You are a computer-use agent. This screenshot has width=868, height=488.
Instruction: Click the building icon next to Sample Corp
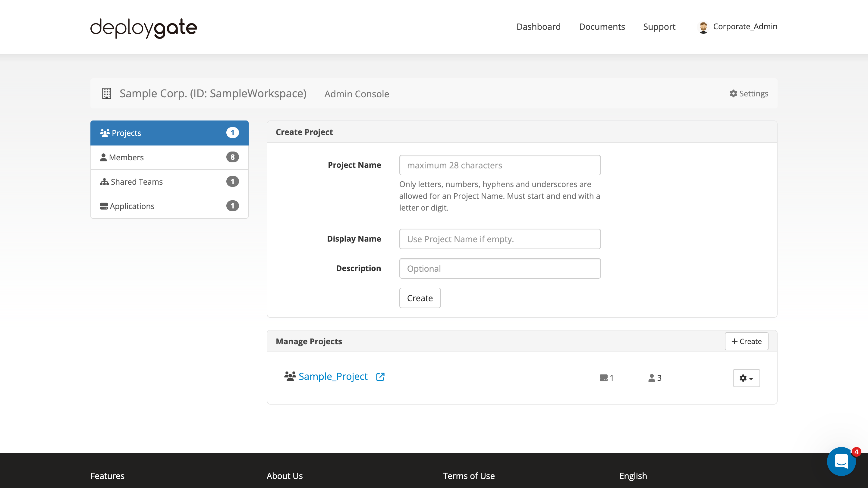point(106,93)
